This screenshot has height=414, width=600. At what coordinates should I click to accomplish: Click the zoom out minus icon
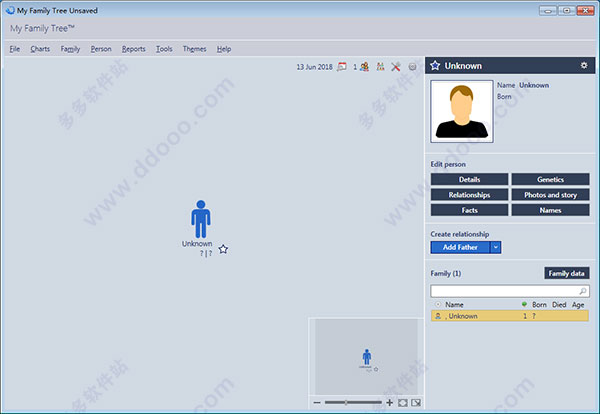[317, 402]
